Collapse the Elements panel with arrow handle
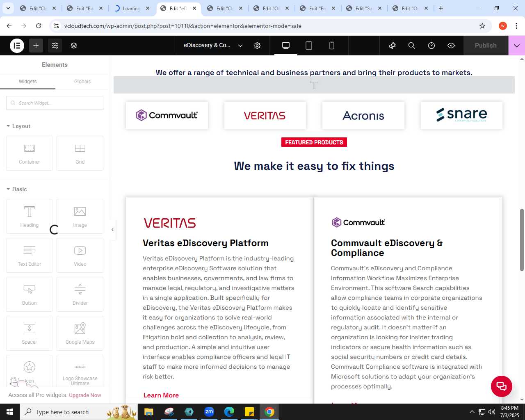Screen dimensions: 525x420 click(112, 230)
